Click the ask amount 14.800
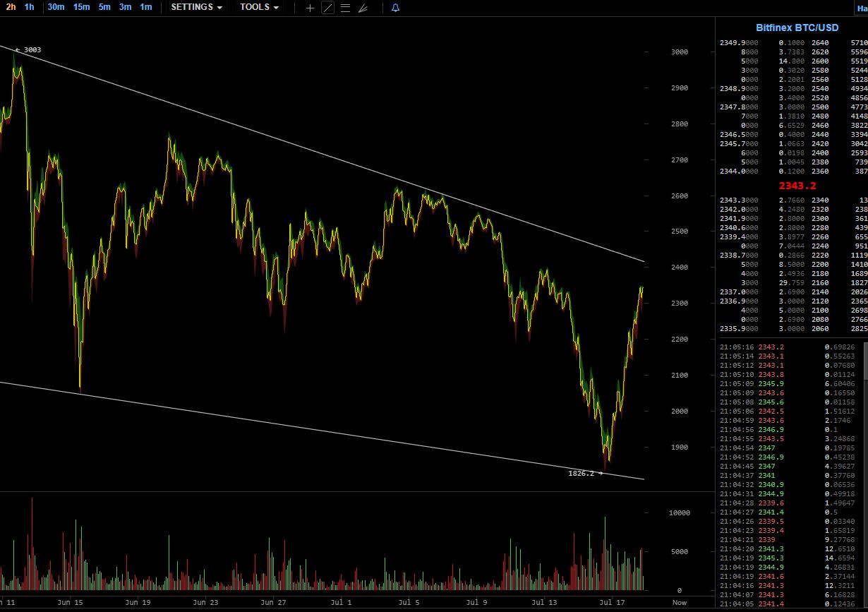 pos(791,61)
